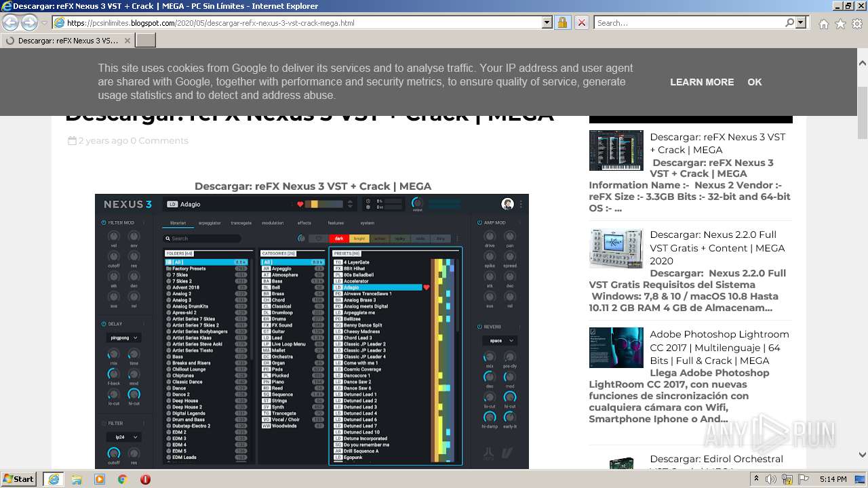This screenshot has height=488, width=868.
Task: Click page scrollbar down arrow
Action: pyautogui.click(x=863, y=455)
